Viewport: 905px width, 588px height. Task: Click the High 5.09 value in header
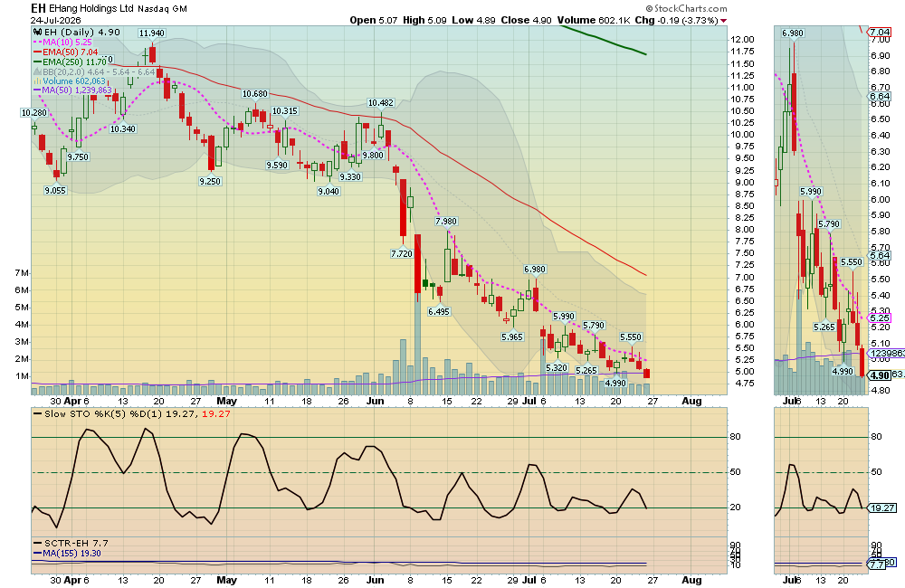[424, 20]
